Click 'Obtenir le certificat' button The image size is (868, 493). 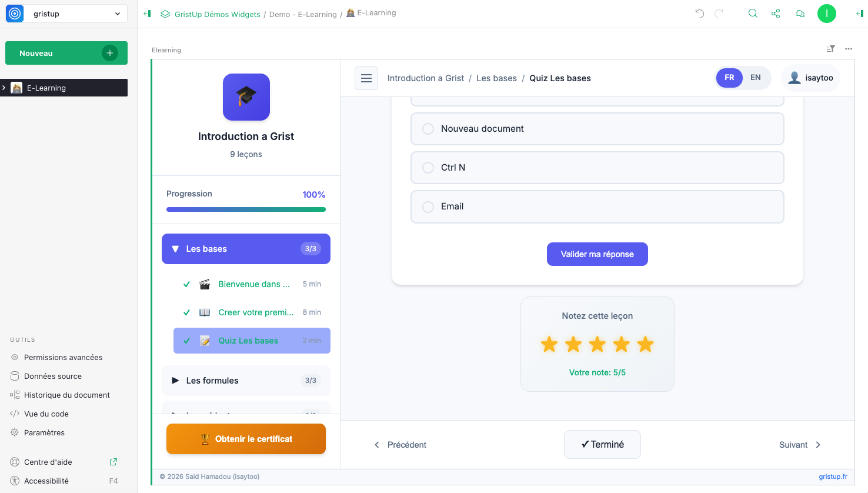(x=246, y=439)
